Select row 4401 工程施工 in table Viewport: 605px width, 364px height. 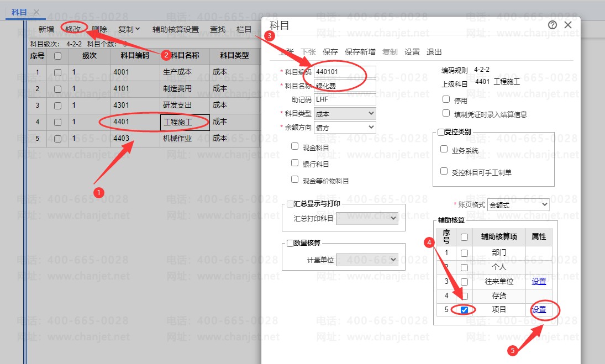coord(144,122)
